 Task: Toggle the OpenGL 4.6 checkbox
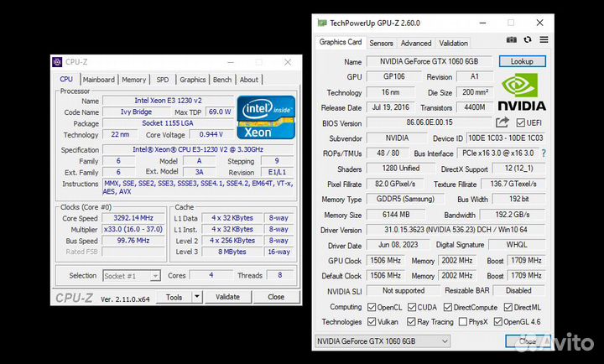498,321
